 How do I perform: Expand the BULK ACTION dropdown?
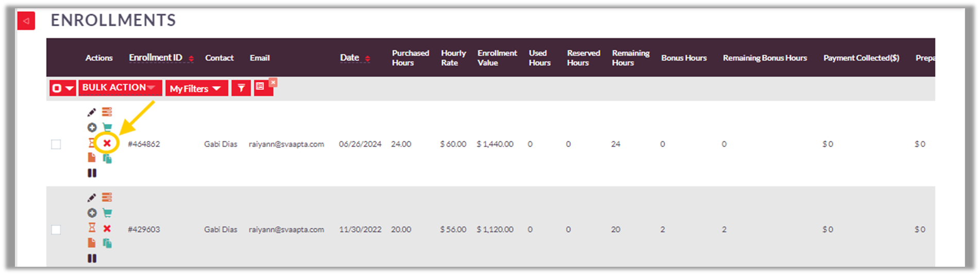[x=120, y=88]
